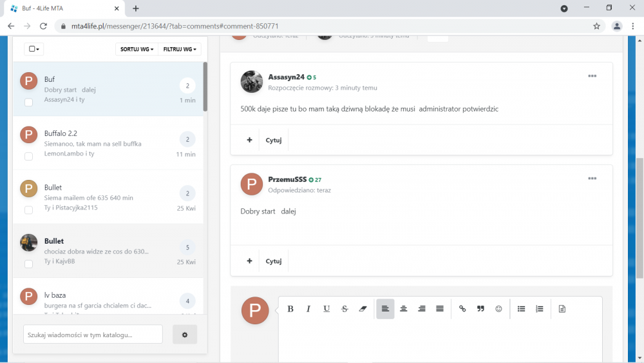
Task: Apply strikethrough formatting in the editor
Action: point(345,309)
